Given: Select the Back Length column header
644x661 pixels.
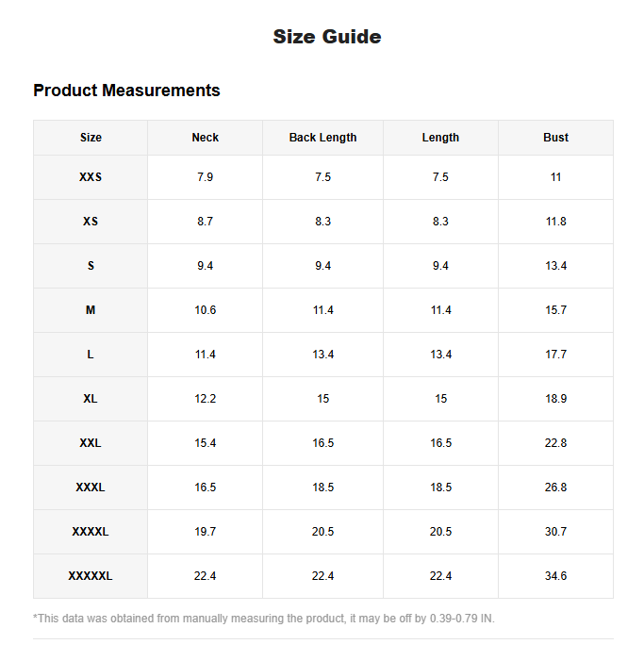Looking at the screenshot, I should [322, 138].
